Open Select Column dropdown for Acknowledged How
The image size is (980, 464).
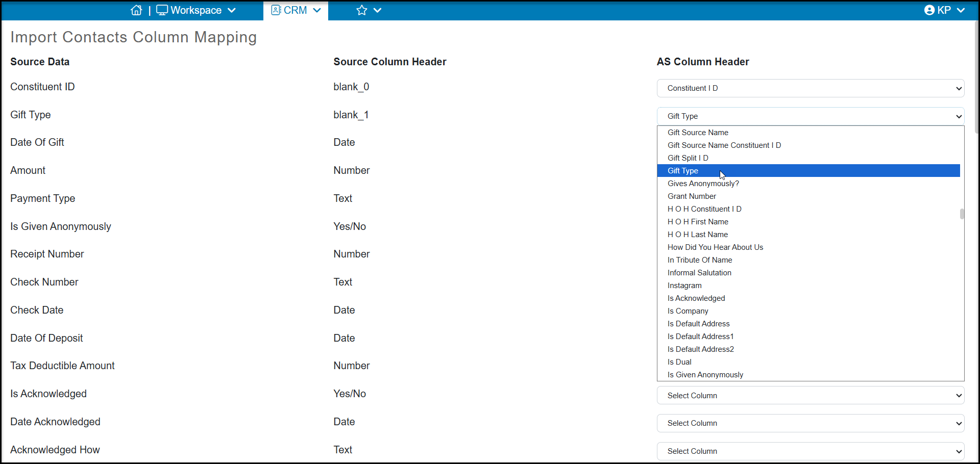[x=811, y=451]
